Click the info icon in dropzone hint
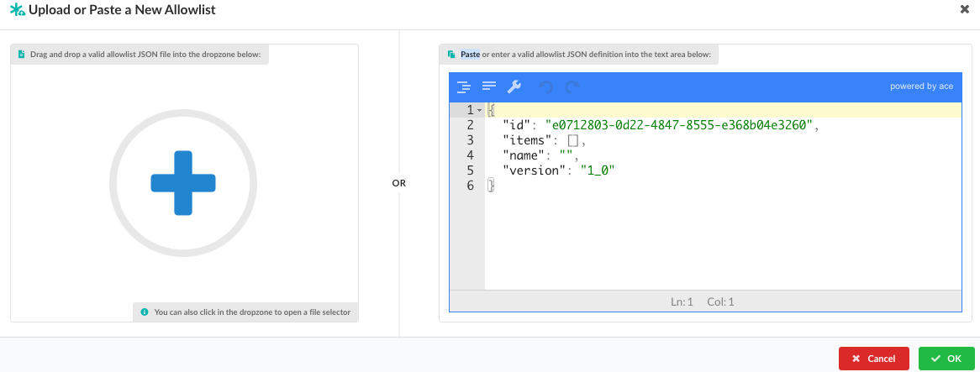 tap(145, 312)
